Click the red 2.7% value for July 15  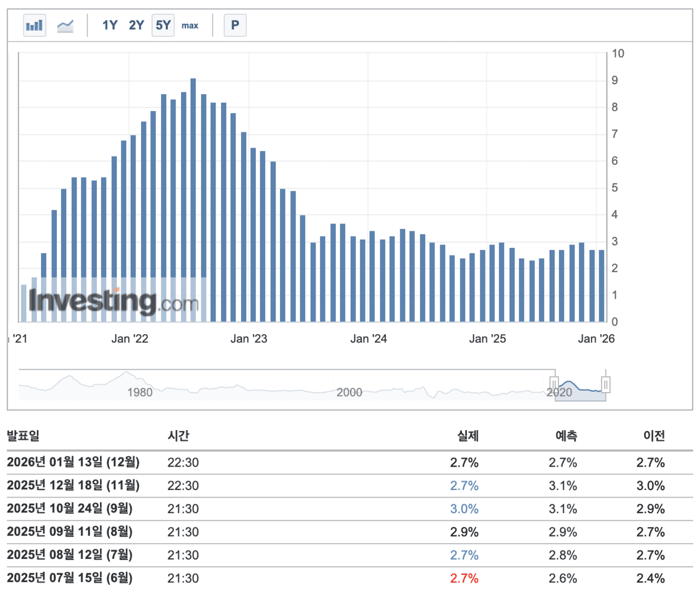[464, 578]
